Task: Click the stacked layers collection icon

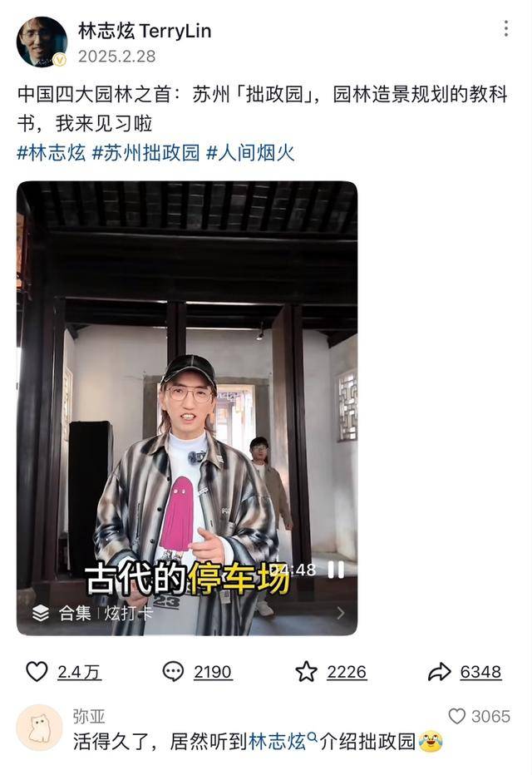Action: pyautogui.click(x=41, y=614)
